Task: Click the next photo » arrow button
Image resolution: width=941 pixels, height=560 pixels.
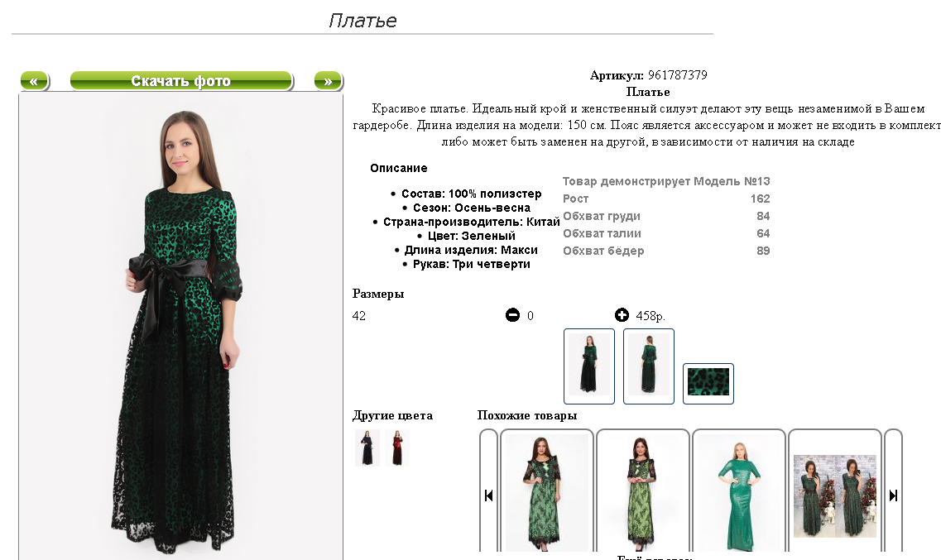Action: [328, 81]
